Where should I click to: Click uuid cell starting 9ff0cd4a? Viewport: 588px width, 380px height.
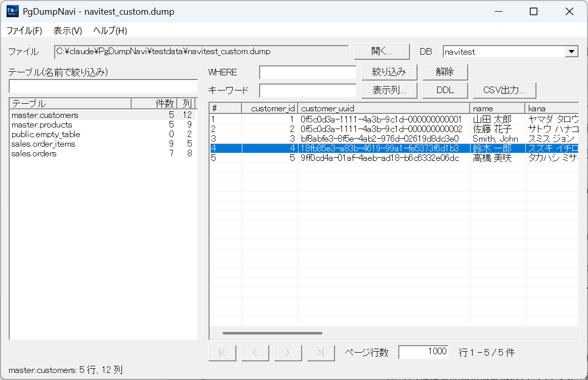(x=384, y=158)
